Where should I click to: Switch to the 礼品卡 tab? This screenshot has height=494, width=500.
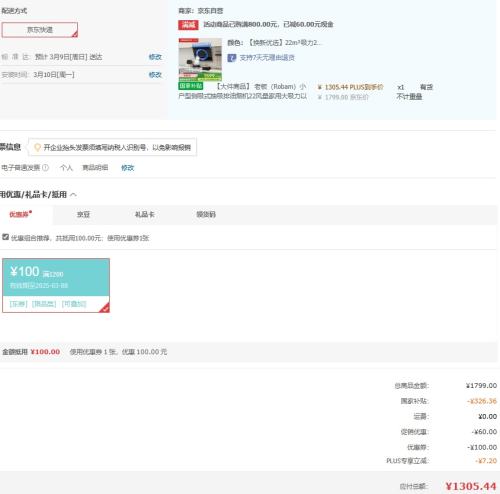coord(145,214)
